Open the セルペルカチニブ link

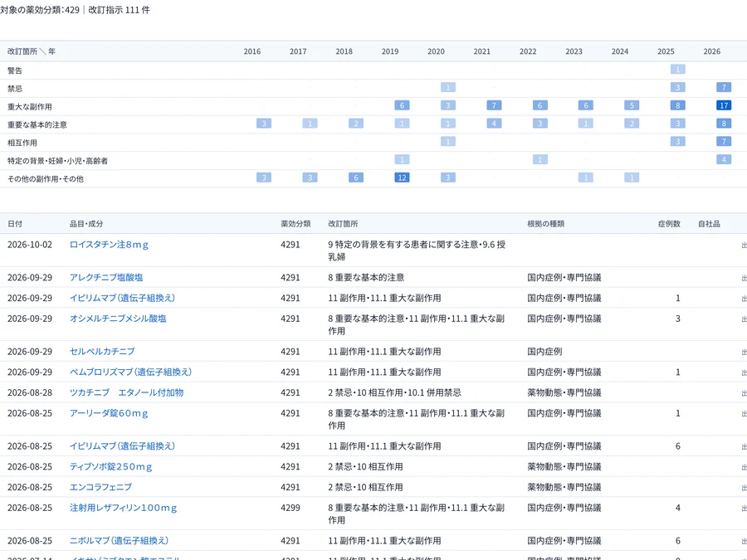click(x=102, y=352)
